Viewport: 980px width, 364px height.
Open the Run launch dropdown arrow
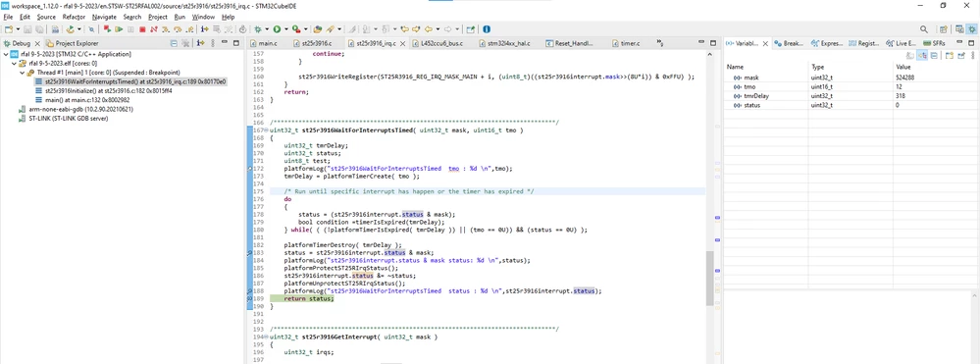[286, 28]
